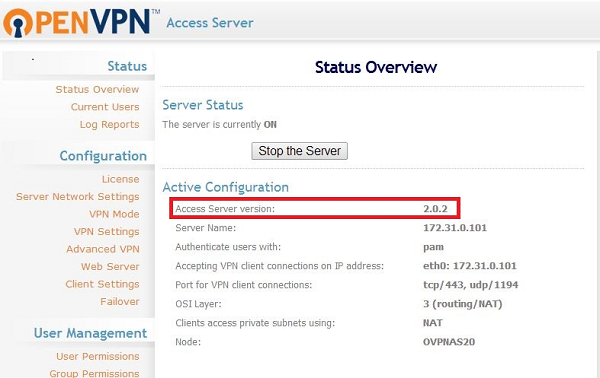Image resolution: width=600 pixels, height=378 pixels.
Task: Click the User Management section header
Action: click(x=90, y=333)
